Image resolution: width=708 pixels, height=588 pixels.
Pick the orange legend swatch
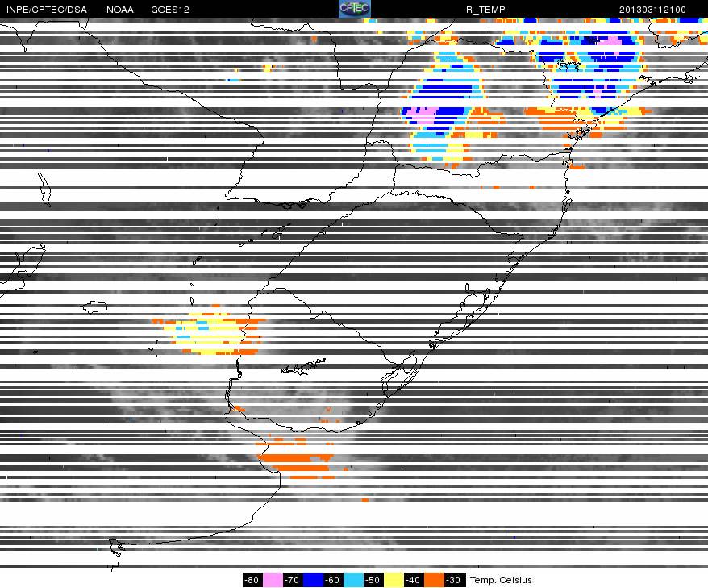click(x=434, y=580)
